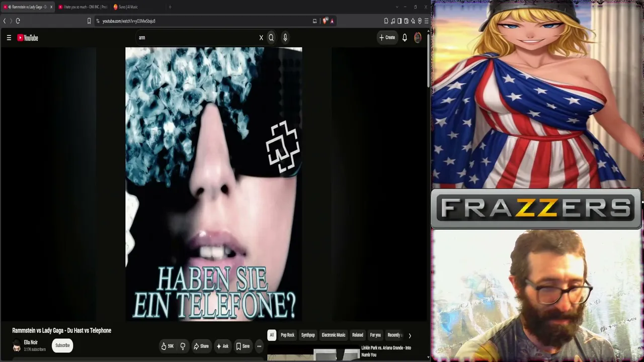
Task: Select the Electronic Music filter chip
Action: (334, 335)
